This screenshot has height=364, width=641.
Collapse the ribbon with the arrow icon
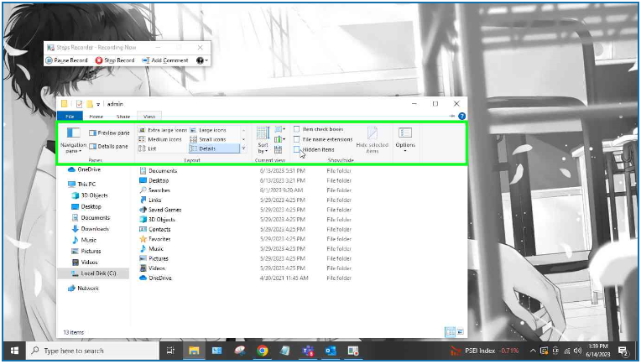pyautogui.click(x=451, y=116)
